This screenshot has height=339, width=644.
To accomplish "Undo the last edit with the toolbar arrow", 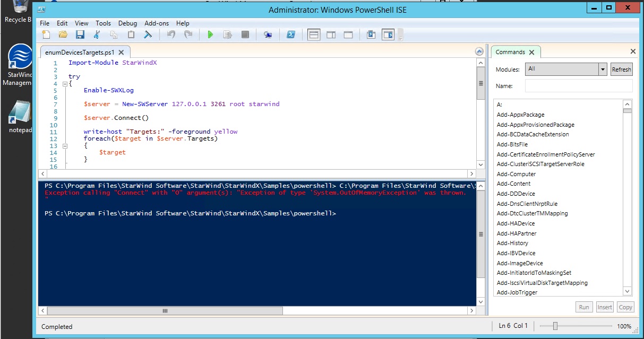I will [171, 34].
